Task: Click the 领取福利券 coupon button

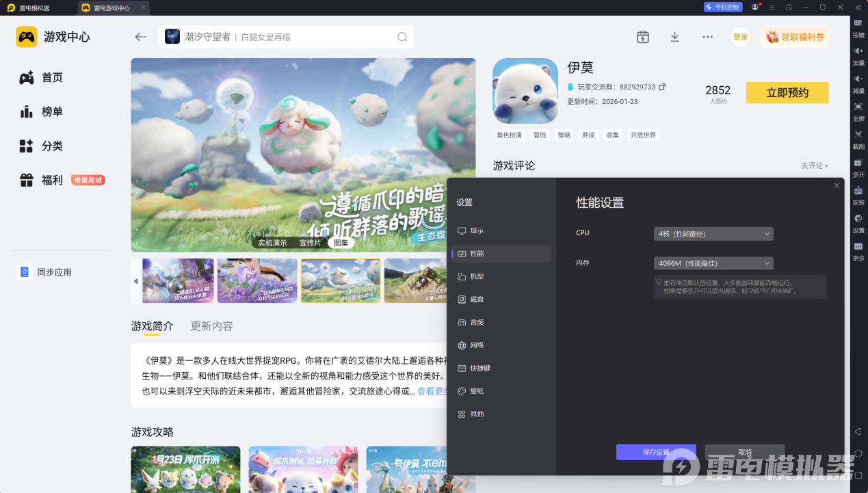Action: pyautogui.click(x=795, y=37)
